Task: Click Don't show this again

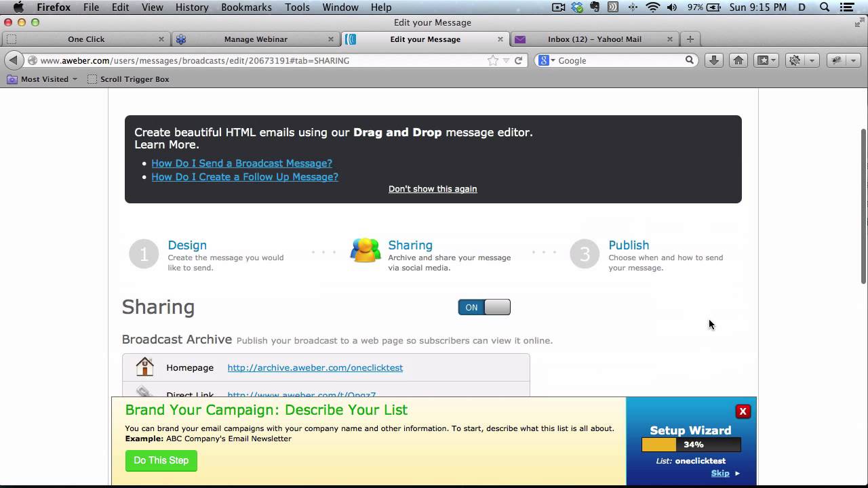Action: (x=433, y=189)
